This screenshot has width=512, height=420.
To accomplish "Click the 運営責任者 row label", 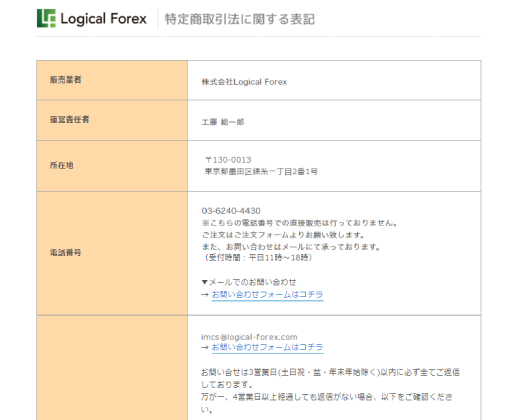I will 70,119.
